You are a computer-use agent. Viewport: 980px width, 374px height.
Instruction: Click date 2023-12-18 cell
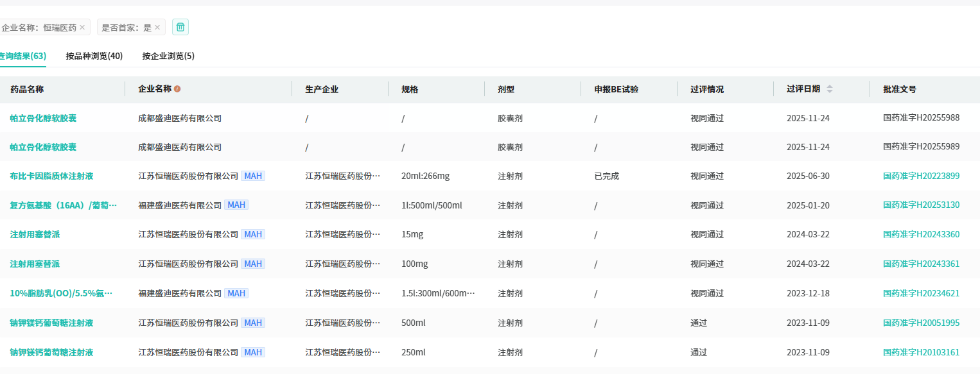pyautogui.click(x=808, y=293)
